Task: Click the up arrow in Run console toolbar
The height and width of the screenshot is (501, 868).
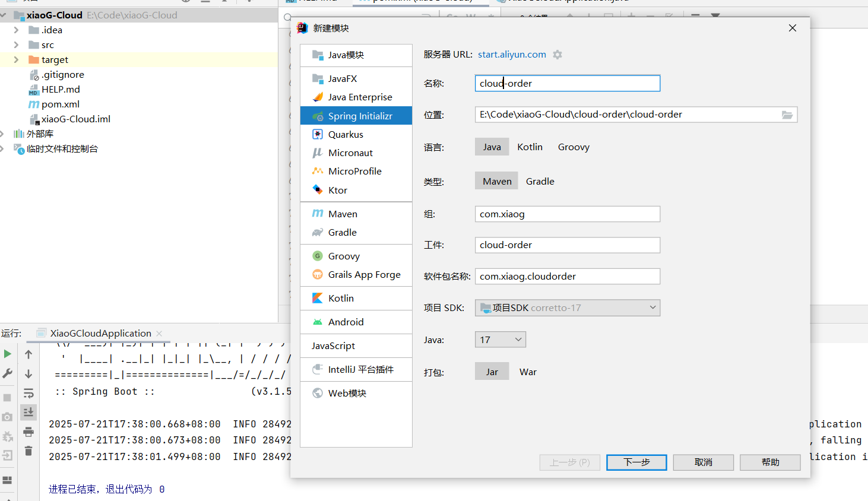Action: coord(28,354)
